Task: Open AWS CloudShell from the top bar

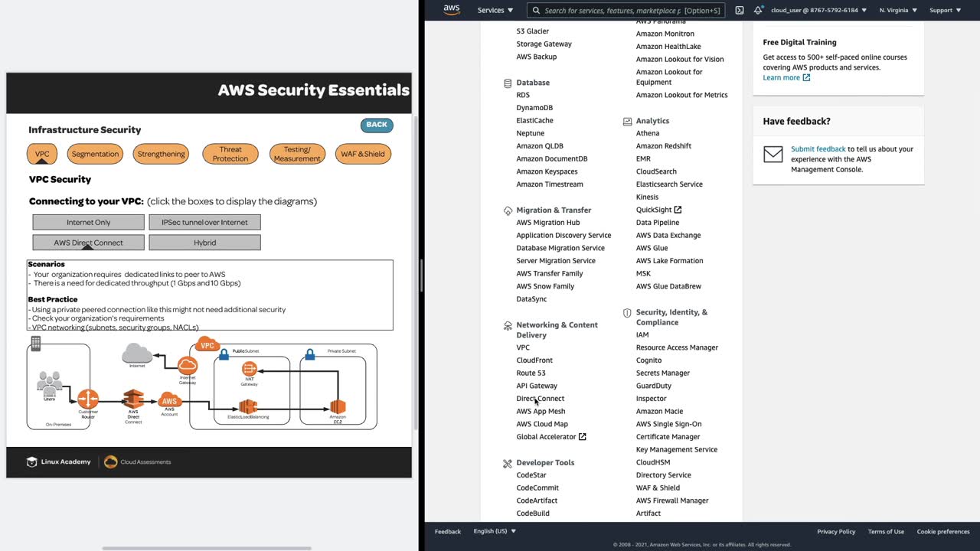Action: coord(739,10)
